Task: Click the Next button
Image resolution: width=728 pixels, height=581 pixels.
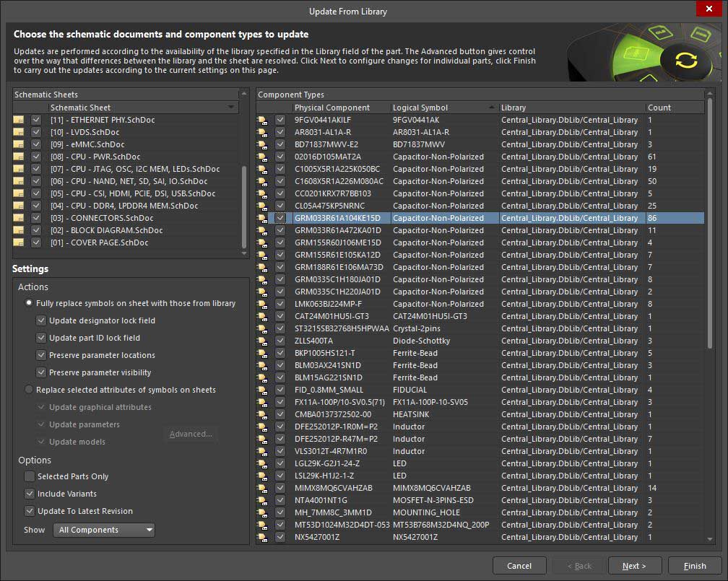Action: pos(635,566)
